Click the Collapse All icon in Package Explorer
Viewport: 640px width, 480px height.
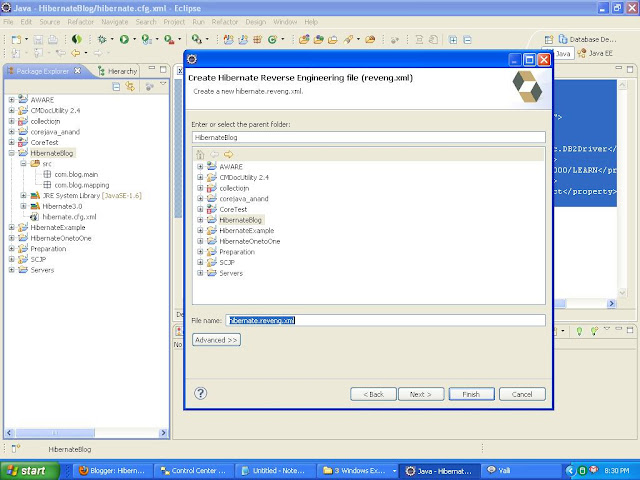(116, 87)
